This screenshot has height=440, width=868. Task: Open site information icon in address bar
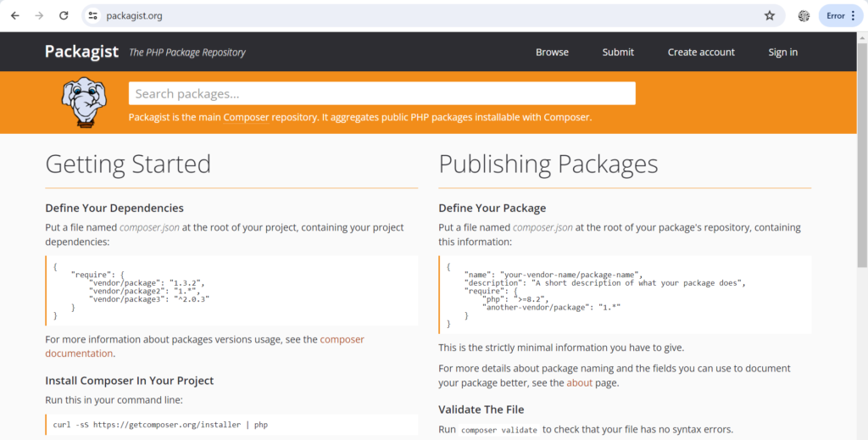point(93,15)
